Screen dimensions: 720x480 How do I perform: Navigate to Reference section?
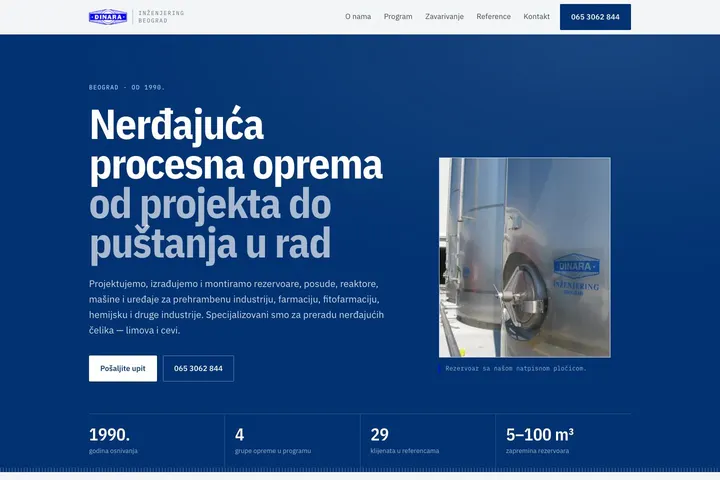pyautogui.click(x=493, y=17)
